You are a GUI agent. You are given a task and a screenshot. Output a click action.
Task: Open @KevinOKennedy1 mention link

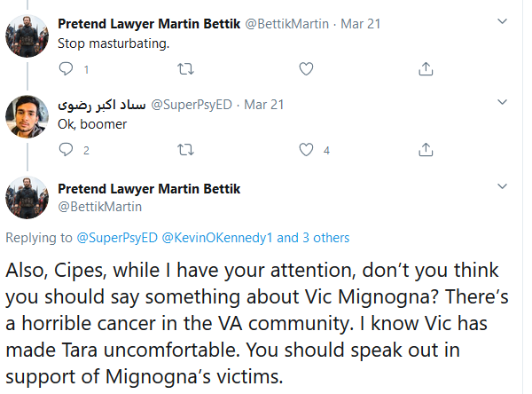[217, 238]
